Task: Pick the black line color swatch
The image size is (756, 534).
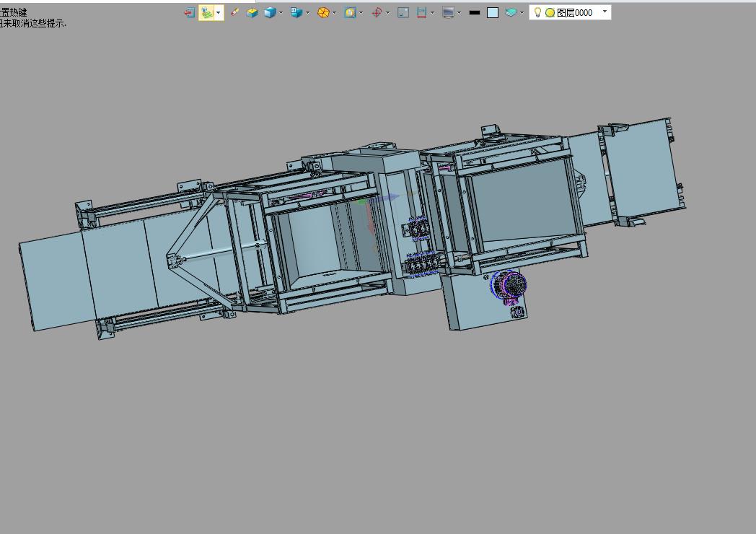Action: (x=475, y=13)
